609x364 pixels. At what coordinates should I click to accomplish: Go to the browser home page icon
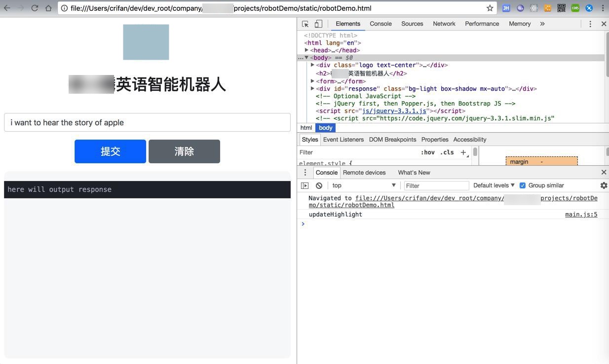click(48, 8)
